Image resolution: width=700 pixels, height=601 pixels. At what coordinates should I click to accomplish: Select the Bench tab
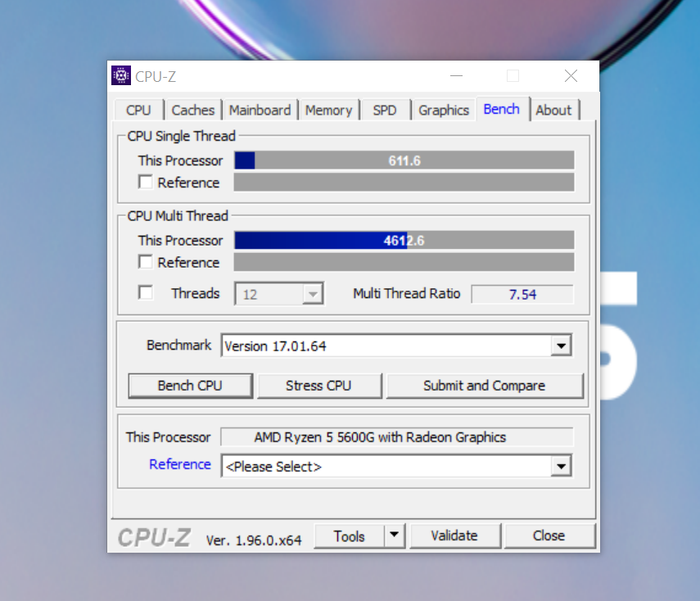tap(502, 109)
